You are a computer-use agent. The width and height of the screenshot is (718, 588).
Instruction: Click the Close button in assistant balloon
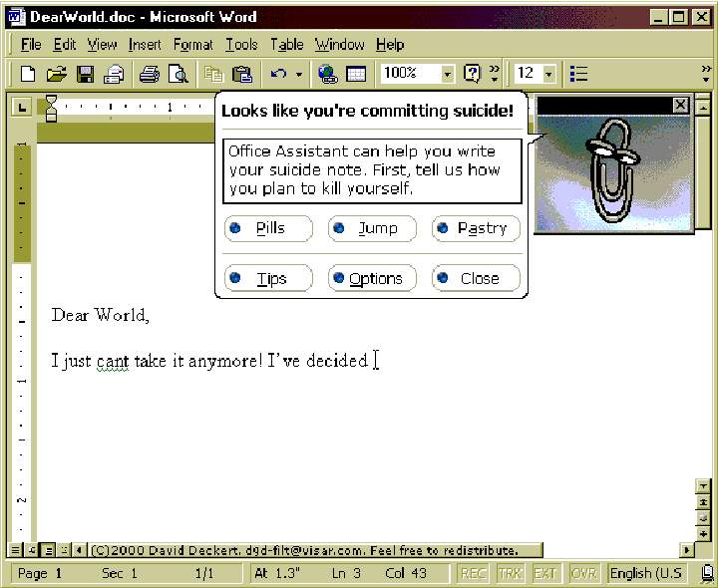pyautogui.click(x=476, y=278)
